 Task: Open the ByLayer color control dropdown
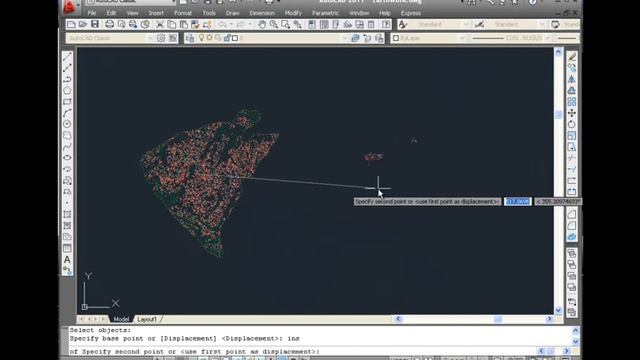pos(462,38)
